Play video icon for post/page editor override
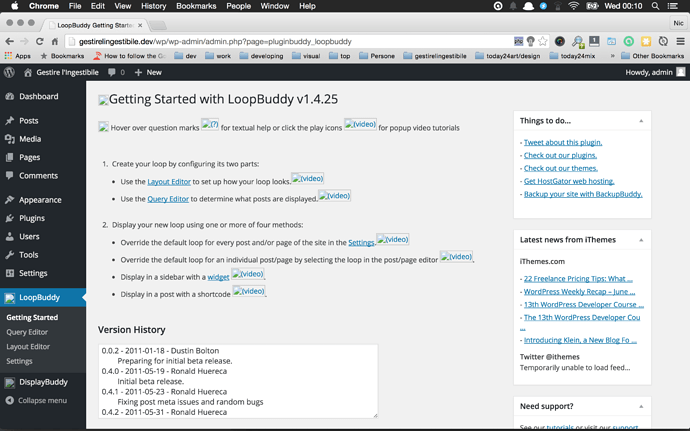The width and height of the screenshot is (690, 431). pyautogui.click(x=456, y=256)
